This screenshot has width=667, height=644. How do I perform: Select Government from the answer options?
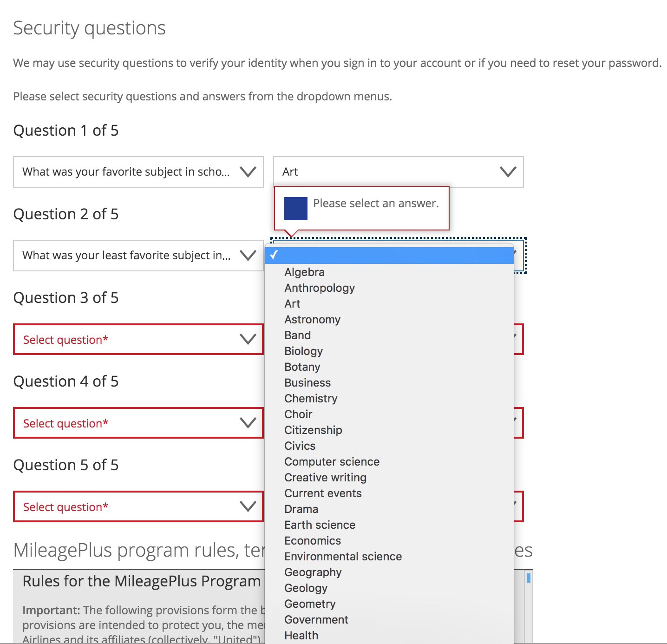(x=316, y=620)
